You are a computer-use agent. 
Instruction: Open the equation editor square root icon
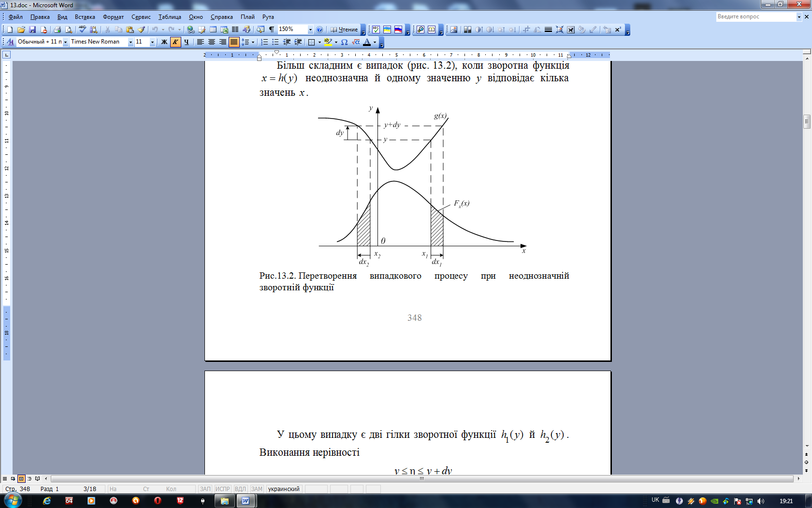pos(356,42)
